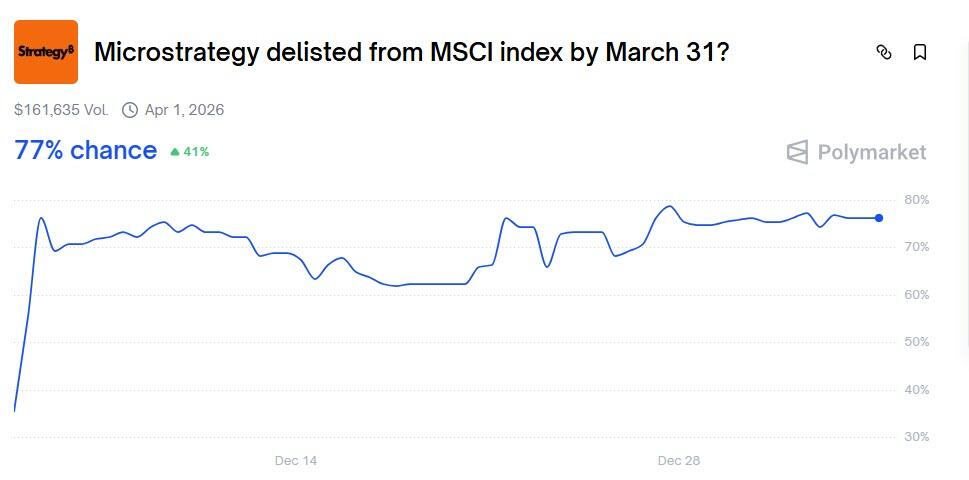The height and width of the screenshot is (480, 969).
Task: Click the clock icon beside the date
Action: [130, 110]
